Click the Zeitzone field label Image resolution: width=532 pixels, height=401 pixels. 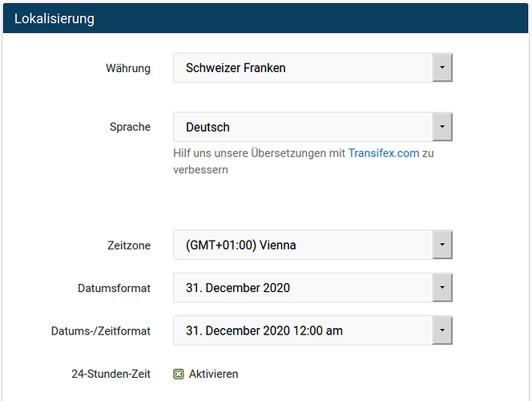[129, 245]
